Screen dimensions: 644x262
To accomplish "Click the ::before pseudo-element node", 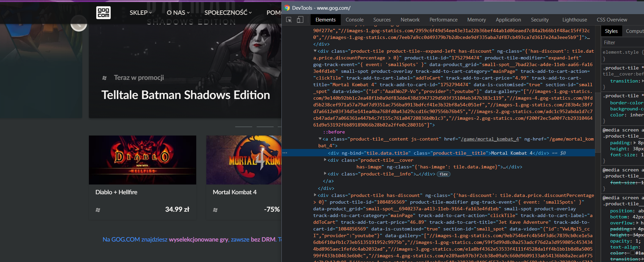I will (x=334, y=132).
